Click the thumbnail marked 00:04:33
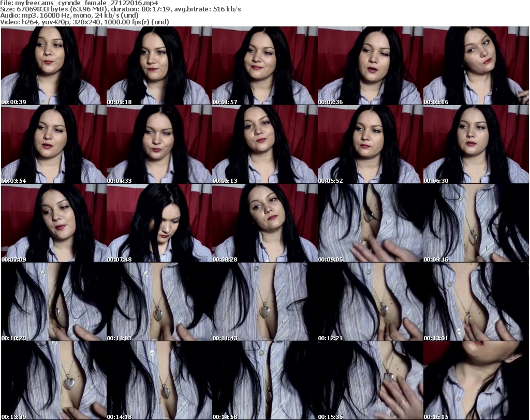 tap(159, 144)
